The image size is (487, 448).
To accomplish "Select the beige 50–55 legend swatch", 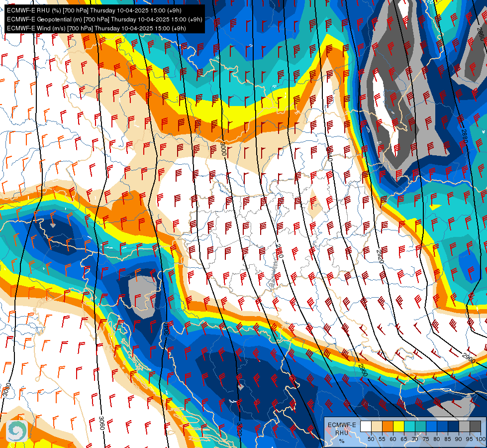I will 377,426.
